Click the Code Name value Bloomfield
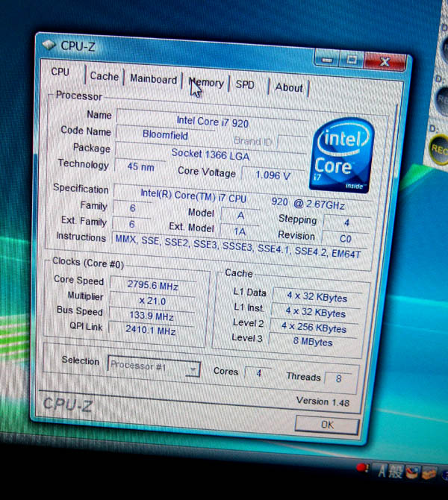 coord(165,134)
